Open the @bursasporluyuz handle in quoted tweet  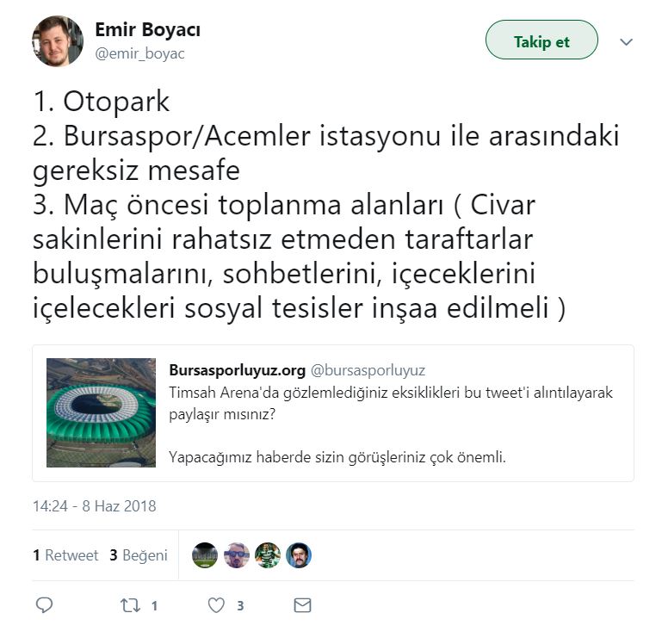tap(368, 370)
